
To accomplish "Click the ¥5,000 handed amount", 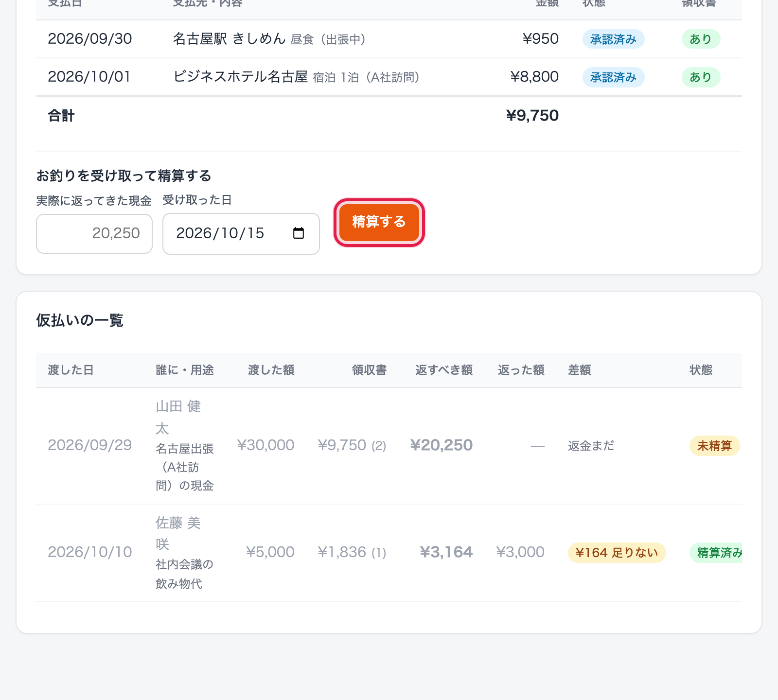I will click(270, 552).
